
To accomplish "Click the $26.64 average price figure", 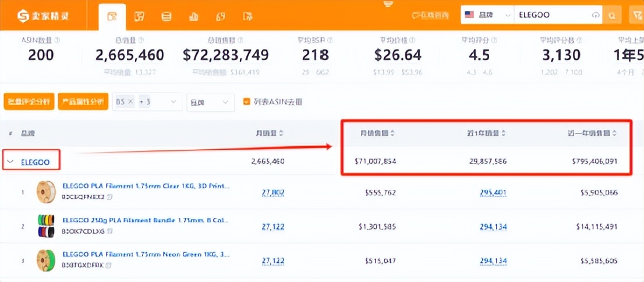I will point(398,55).
